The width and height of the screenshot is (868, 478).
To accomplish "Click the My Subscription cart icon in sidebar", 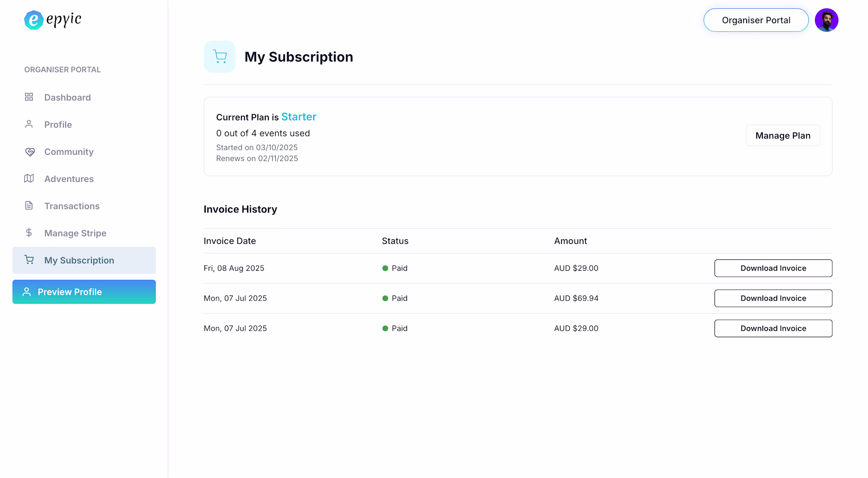I will point(29,260).
